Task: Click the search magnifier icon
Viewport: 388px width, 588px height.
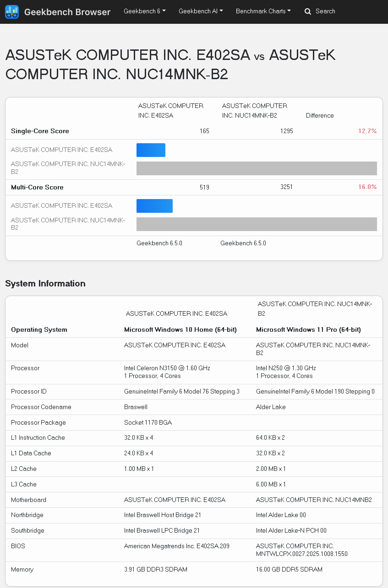Action: (308, 11)
